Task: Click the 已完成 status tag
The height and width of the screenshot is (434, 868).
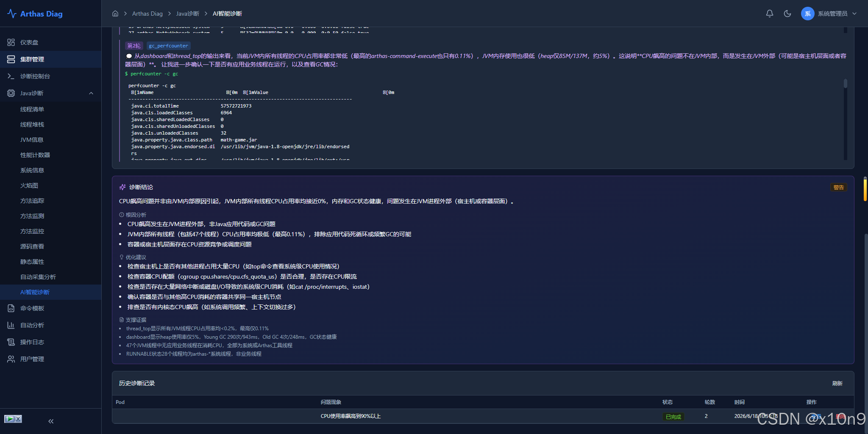Action: [673, 417]
